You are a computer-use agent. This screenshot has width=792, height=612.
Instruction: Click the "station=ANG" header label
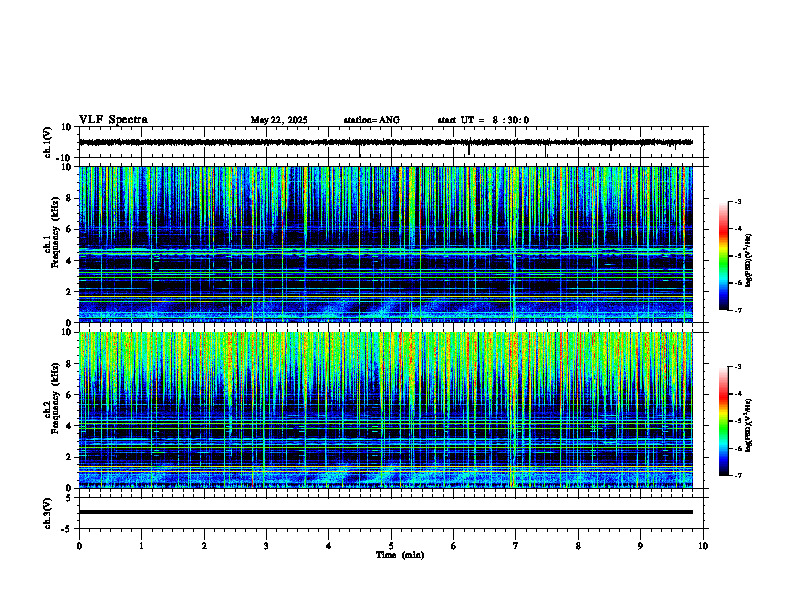[x=372, y=120]
